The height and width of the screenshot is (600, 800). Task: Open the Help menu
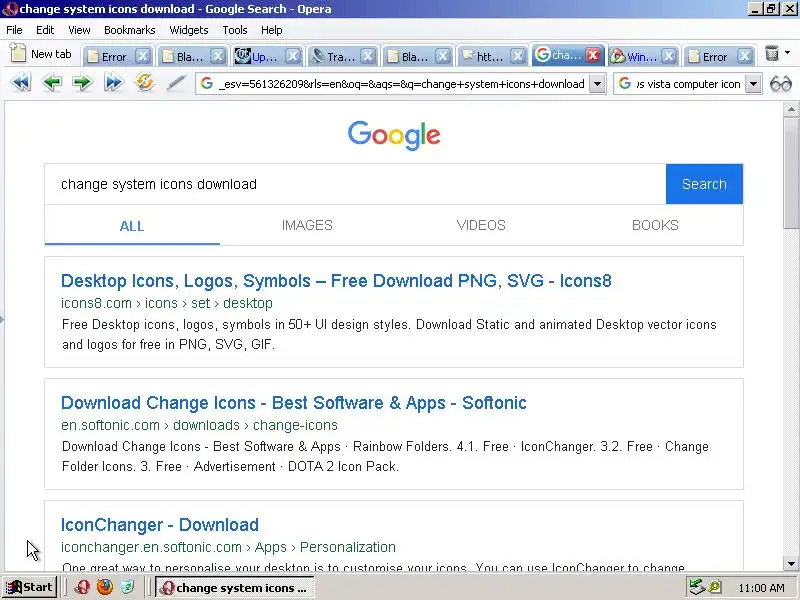pos(271,30)
